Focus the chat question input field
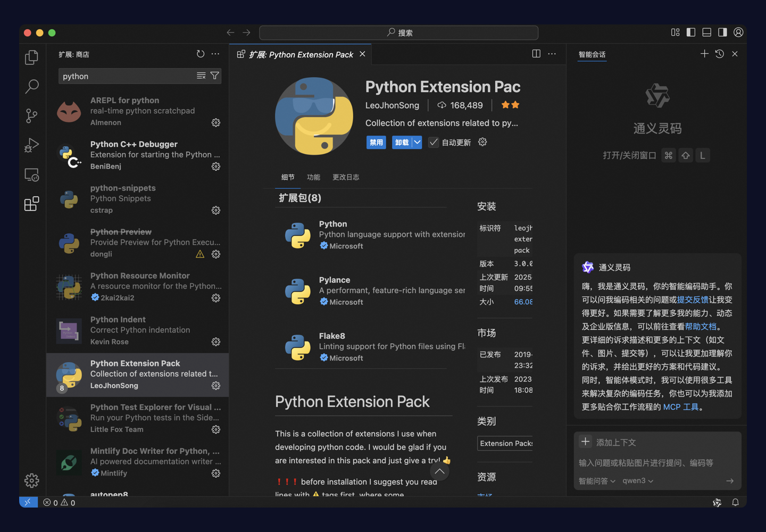 657,463
